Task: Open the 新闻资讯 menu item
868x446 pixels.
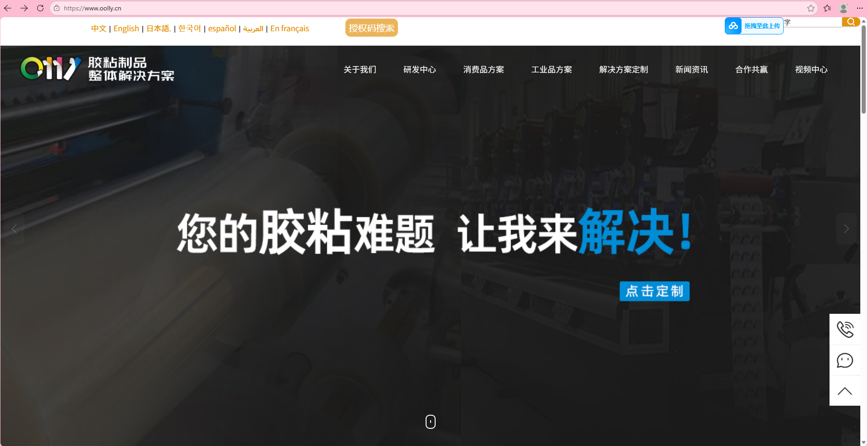Action: (692, 69)
